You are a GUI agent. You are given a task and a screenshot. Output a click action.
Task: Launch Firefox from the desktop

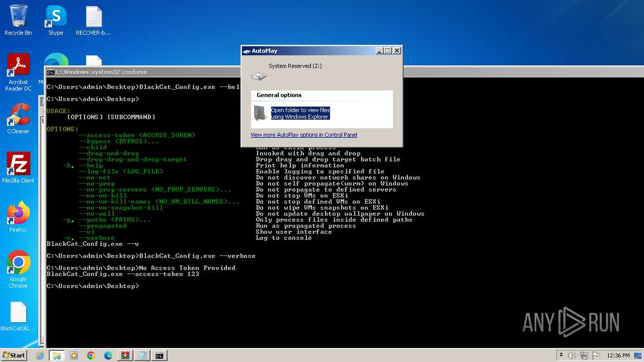18,217
